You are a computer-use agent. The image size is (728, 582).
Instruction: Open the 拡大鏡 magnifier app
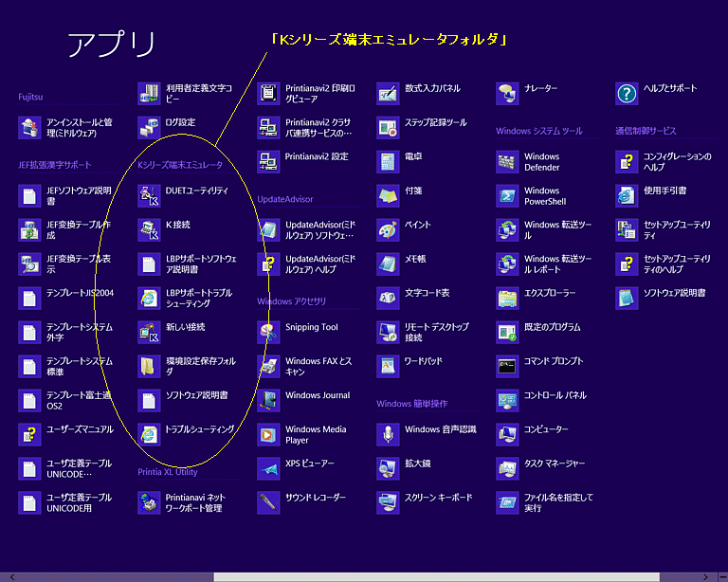[388, 468]
